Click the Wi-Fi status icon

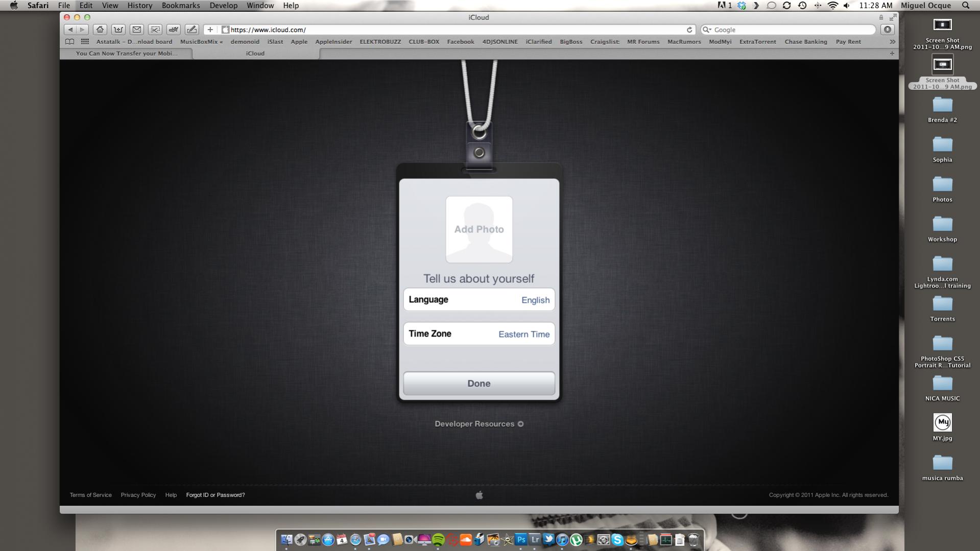coord(832,6)
